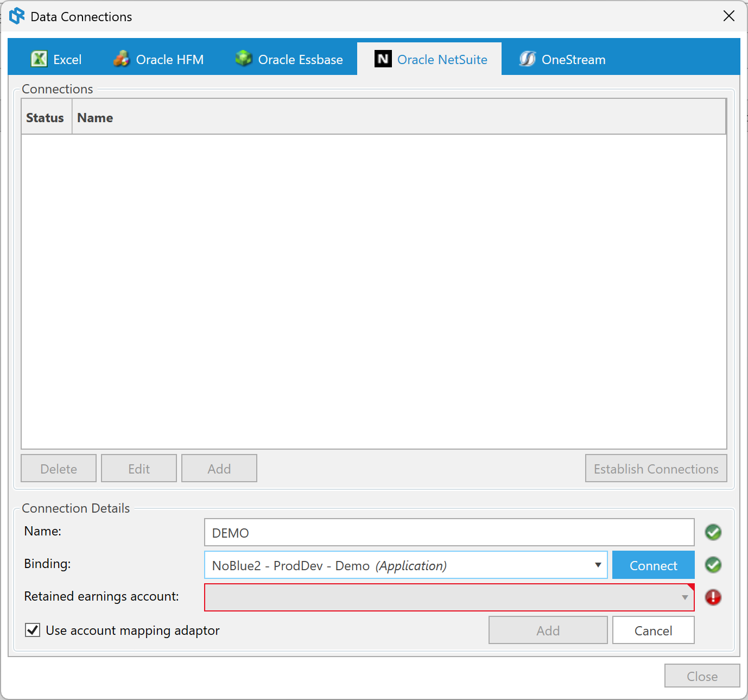Image resolution: width=748 pixels, height=700 pixels.
Task: Open Retained earnings account dropdown
Action: point(685,597)
